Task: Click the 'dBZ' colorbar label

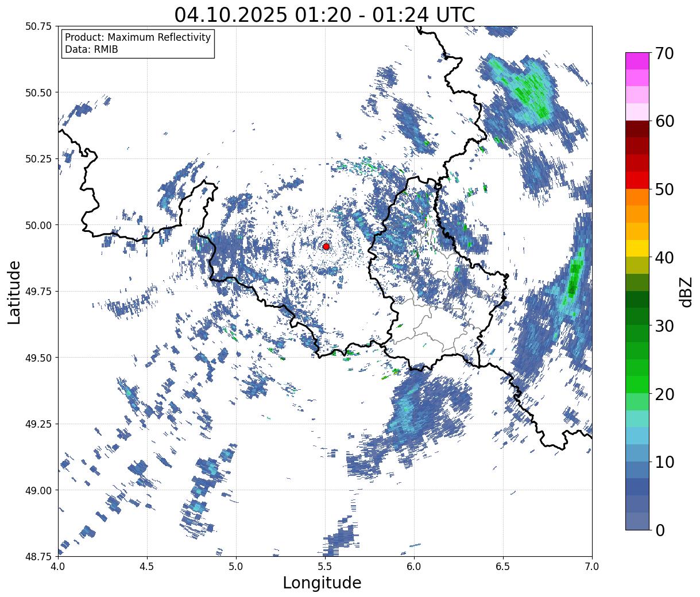Action: coord(686,292)
